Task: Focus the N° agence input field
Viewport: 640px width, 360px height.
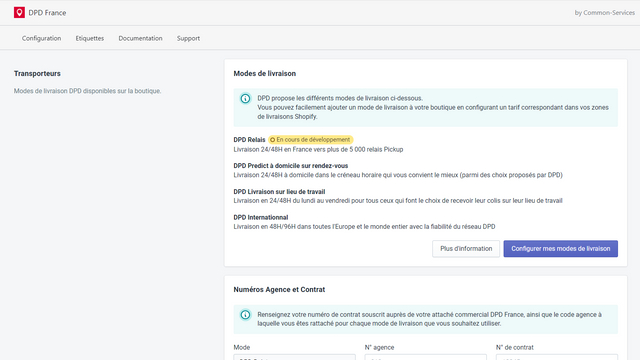Action: [426, 357]
